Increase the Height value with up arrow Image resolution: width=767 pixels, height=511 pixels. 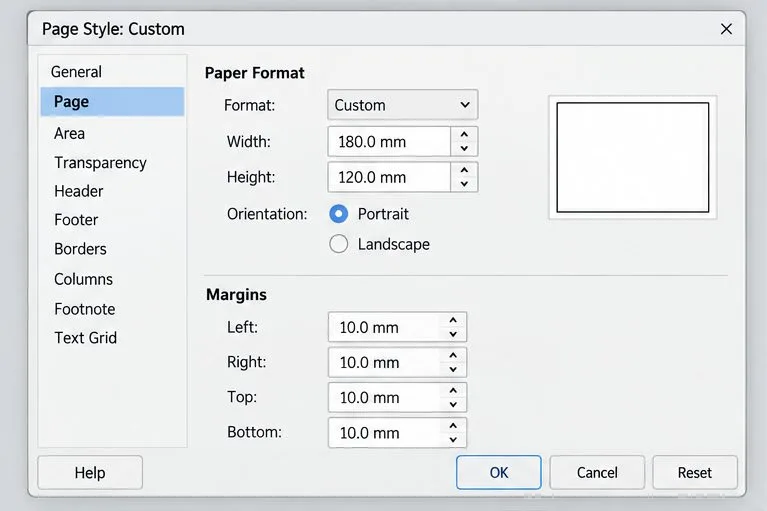(464, 170)
